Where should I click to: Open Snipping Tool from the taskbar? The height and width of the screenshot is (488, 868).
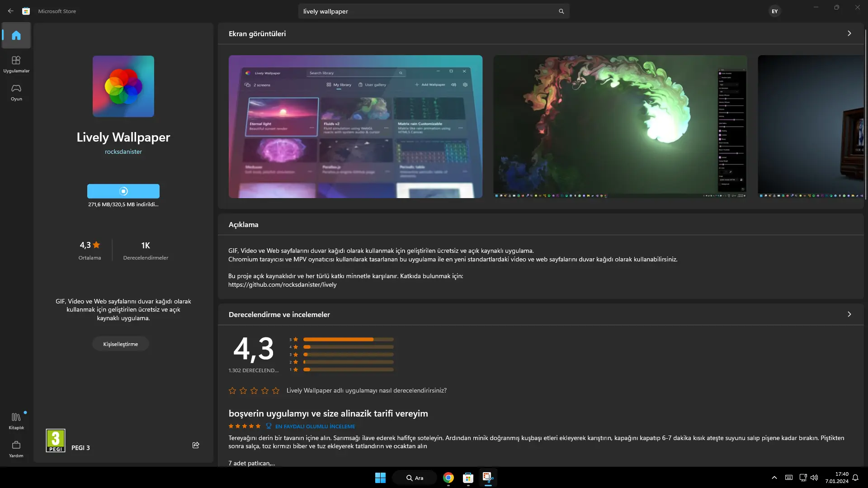click(488, 478)
